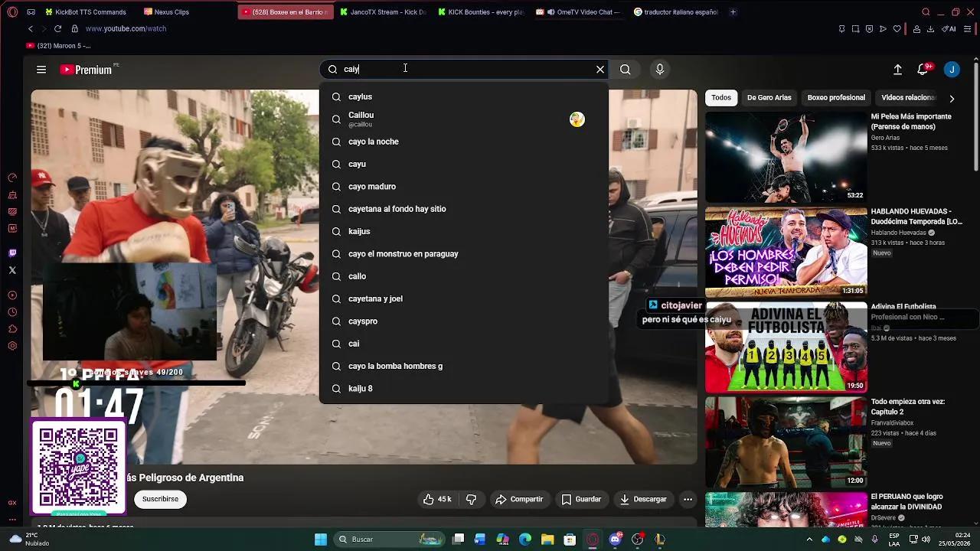Show hidden system tray icons chevron
The width and height of the screenshot is (980, 551).
(810, 540)
